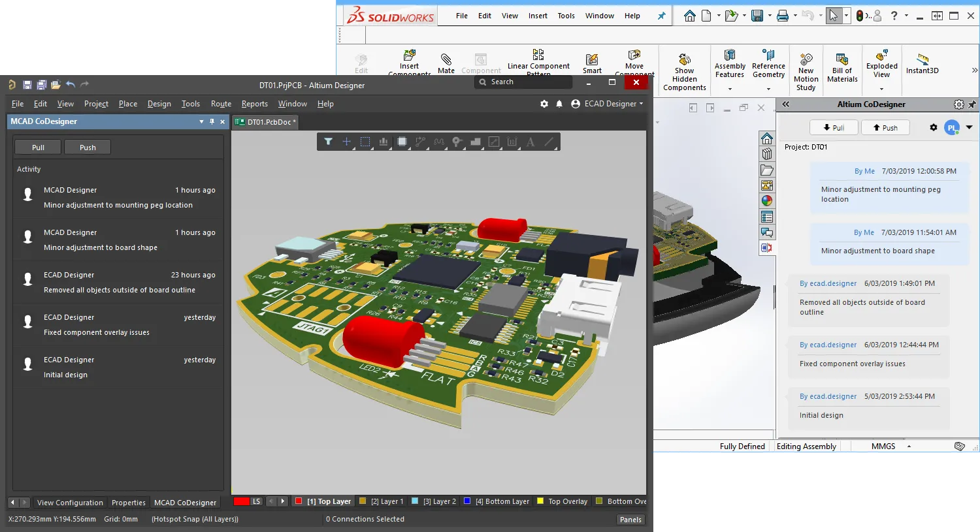Click the red LS layer color swatch
The width and height of the screenshot is (980, 532).
[x=241, y=501]
